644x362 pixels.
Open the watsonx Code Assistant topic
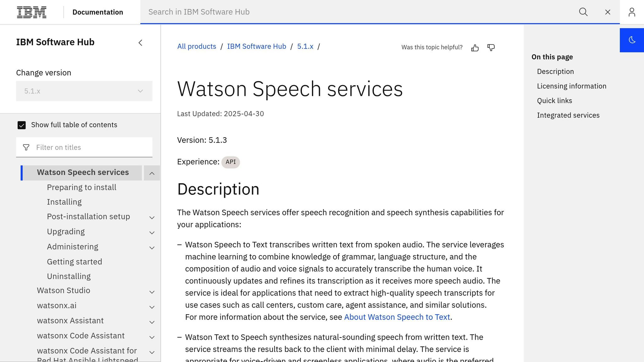click(80, 336)
